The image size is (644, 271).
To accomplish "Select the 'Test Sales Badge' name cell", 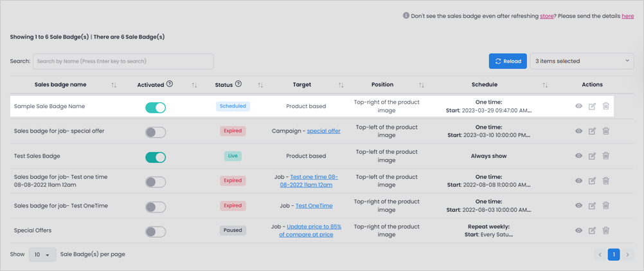I will tap(37, 156).
